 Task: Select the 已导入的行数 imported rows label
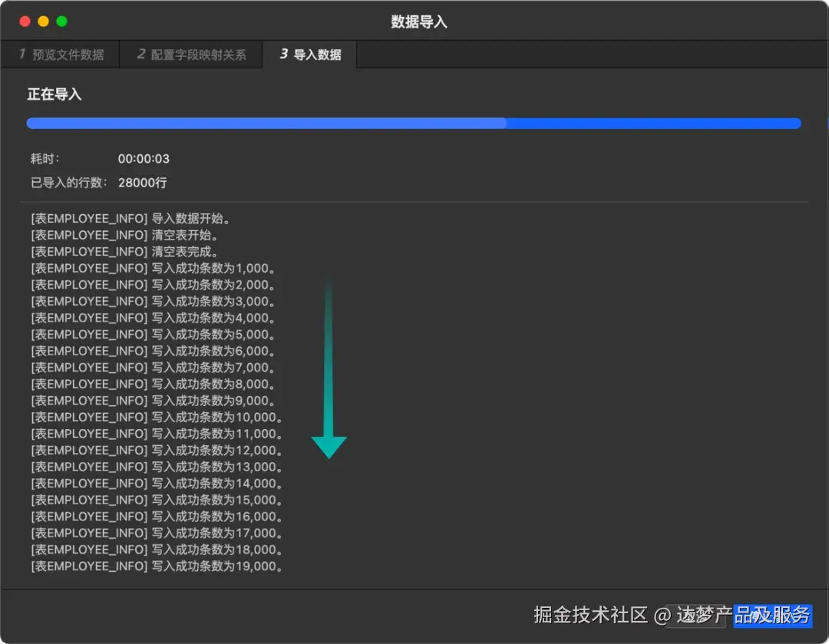click(68, 183)
